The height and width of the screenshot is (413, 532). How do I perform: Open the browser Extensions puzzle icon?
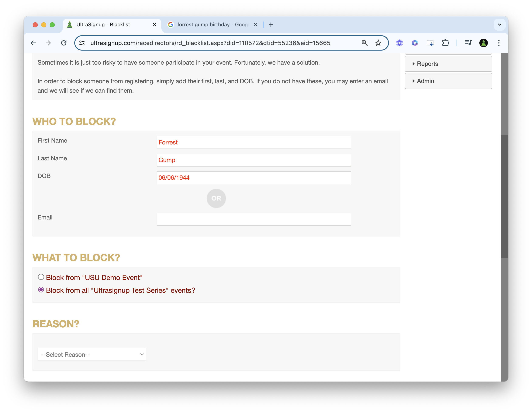click(446, 43)
